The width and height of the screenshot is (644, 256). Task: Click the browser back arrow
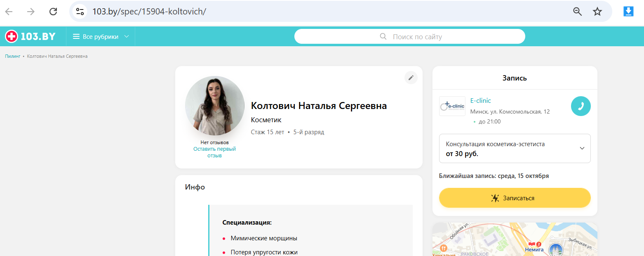[9, 12]
